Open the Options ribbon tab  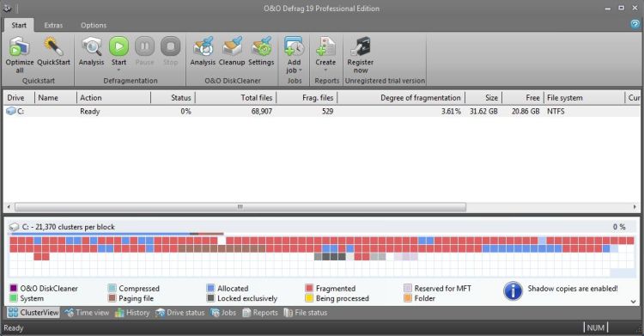(94, 25)
